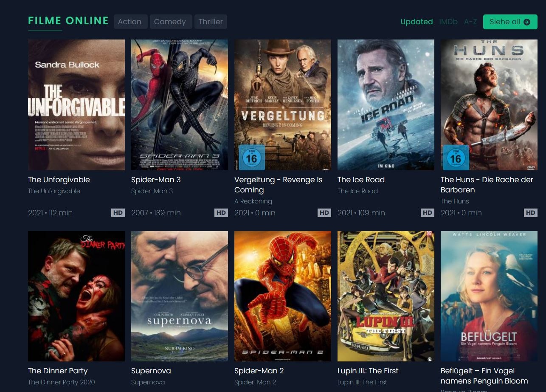Open the Supernova movie poster

click(x=180, y=296)
